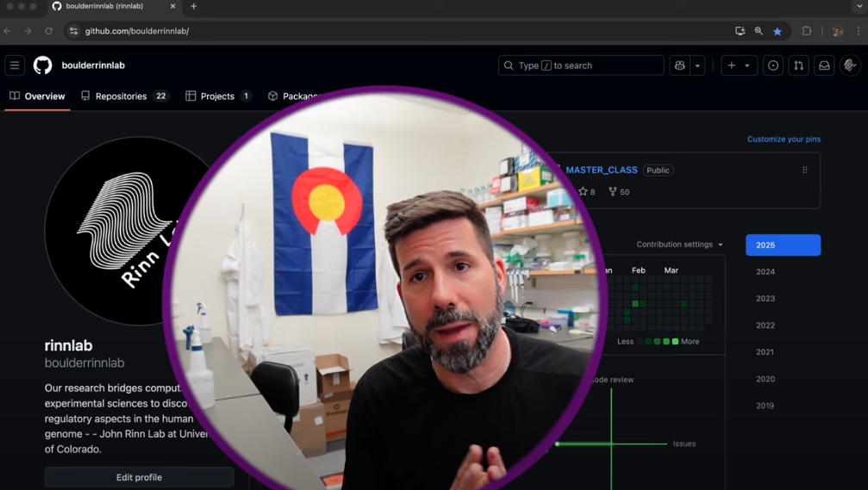Switch to the Repositories tab

(x=124, y=96)
